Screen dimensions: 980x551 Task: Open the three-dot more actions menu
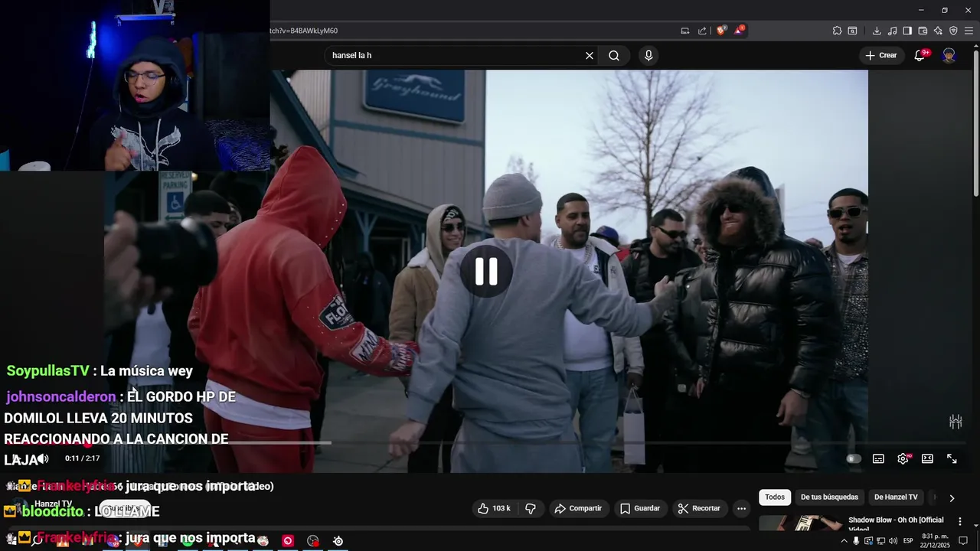point(741,508)
